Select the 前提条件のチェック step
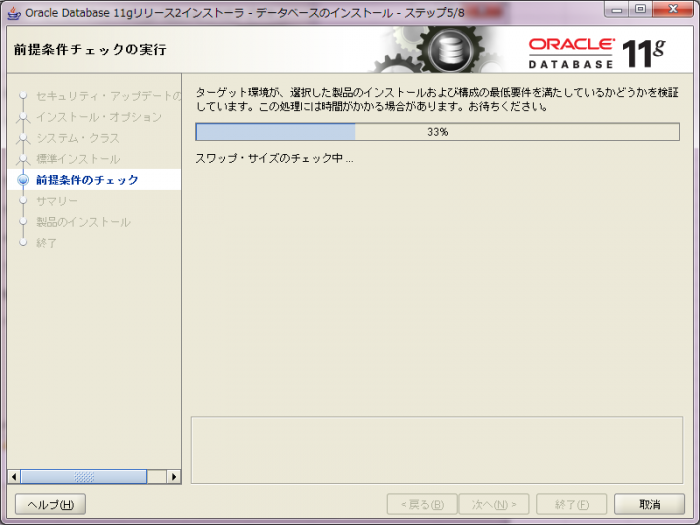Viewport: 700px width, 525px height. [x=87, y=180]
